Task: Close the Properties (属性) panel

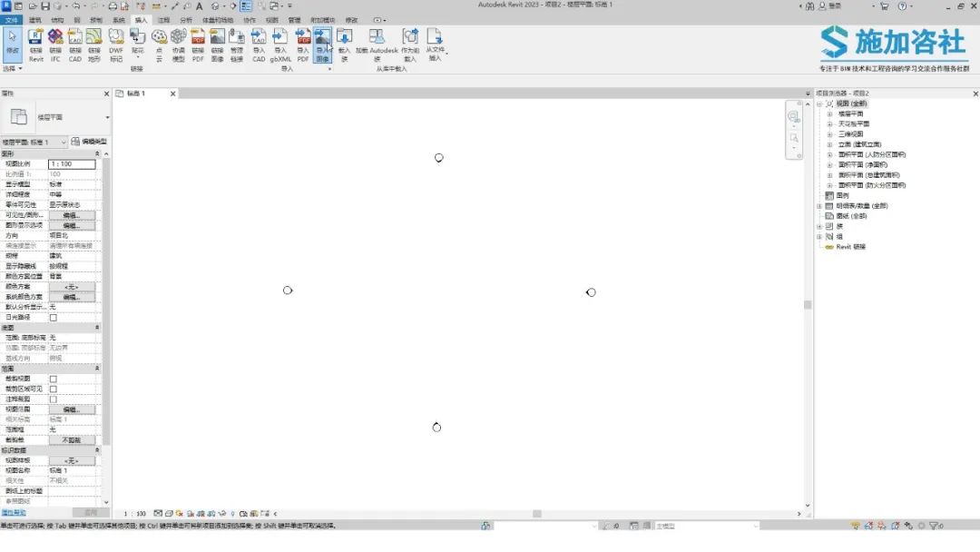Action: click(x=106, y=94)
